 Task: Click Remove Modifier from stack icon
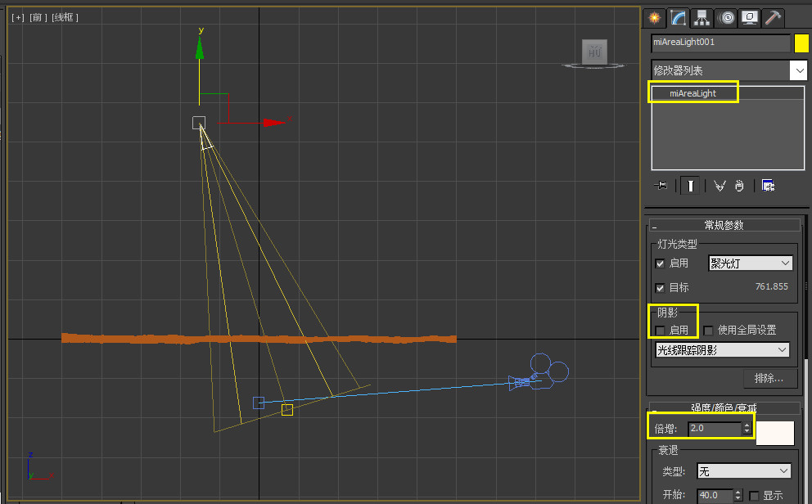tap(739, 185)
